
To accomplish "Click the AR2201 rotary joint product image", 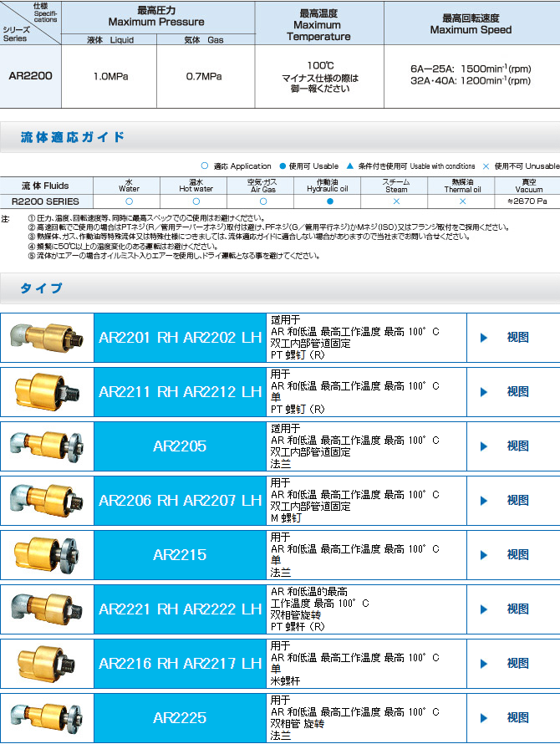I will (x=47, y=338).
